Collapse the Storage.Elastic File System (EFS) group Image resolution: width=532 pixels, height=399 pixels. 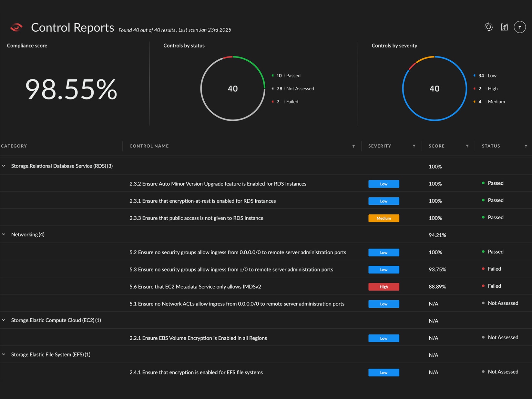pyautogui.click(x=4, y=354)
